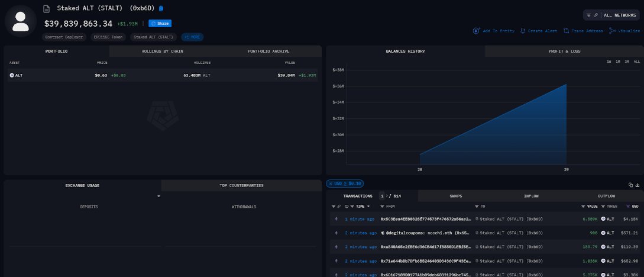Click the ALT token icon in portfolio row

click(11, 75)
